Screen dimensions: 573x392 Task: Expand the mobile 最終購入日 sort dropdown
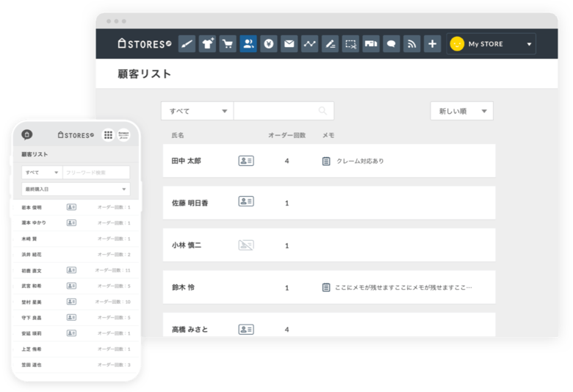[76, 189]
